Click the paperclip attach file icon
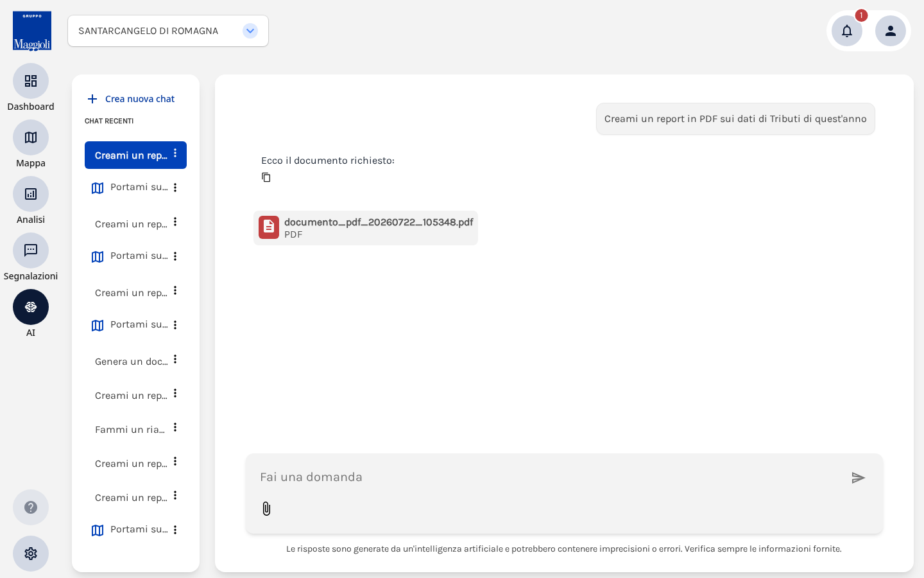 pyautogui.click(x=266, y=509)
